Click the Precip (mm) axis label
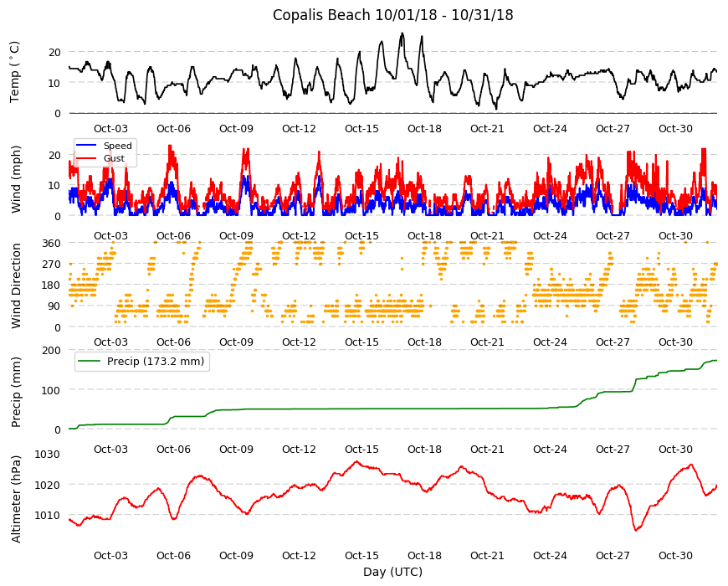Screen dimensions: 728x586 16,392
